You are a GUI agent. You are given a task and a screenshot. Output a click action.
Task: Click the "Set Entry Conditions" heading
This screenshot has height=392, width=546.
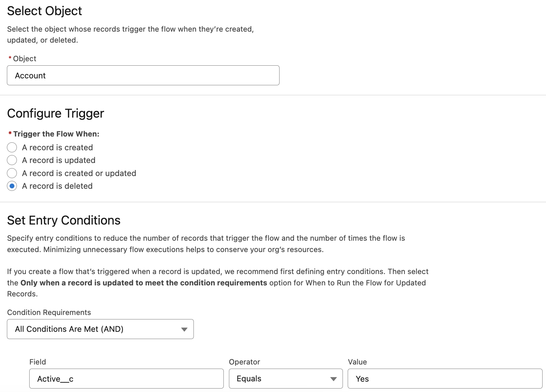pyautogui.click(x=63, y=220)
